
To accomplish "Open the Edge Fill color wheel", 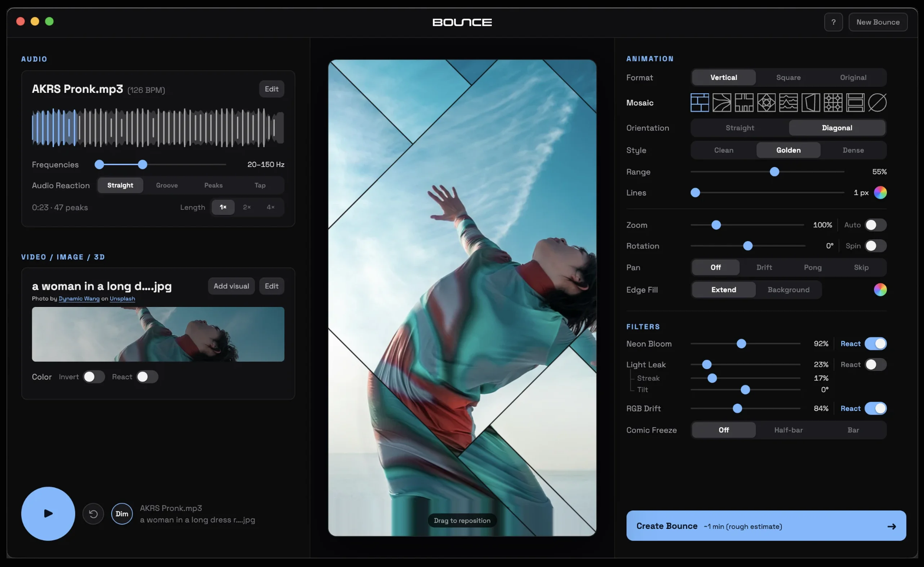I will click(x=880, y=290).
